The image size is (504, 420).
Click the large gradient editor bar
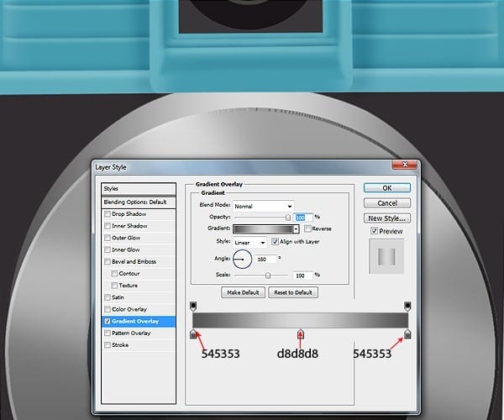(x=300, y=320)
